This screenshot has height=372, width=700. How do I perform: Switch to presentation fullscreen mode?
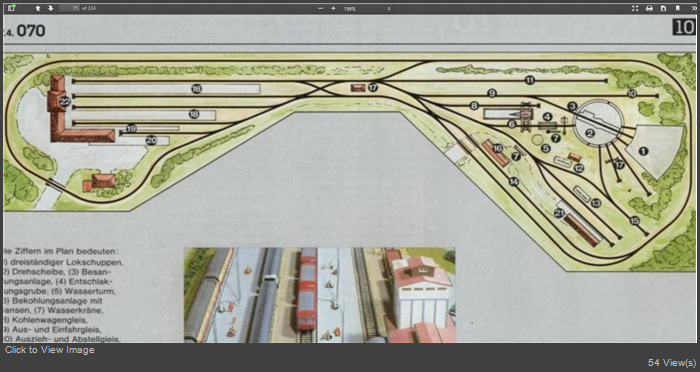635,8
